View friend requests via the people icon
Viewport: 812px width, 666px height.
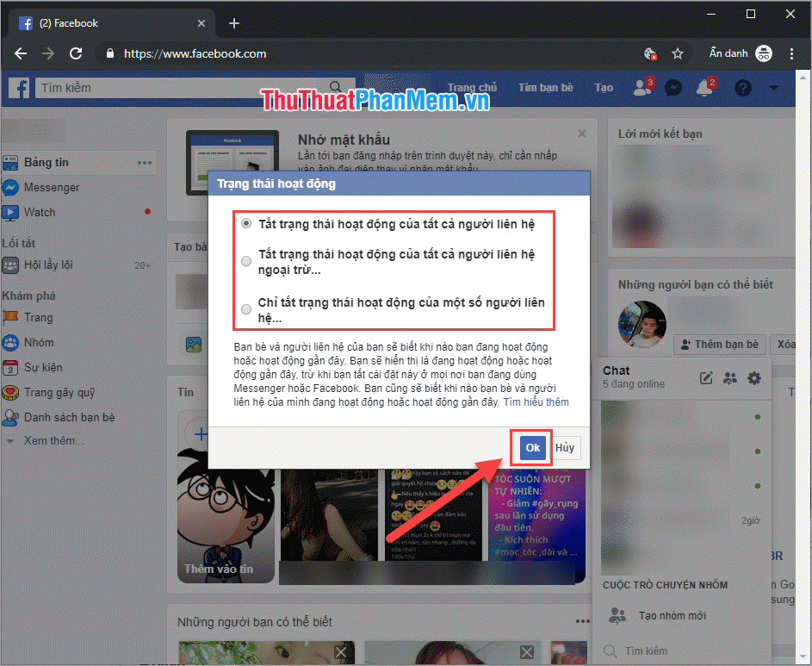pyautogui.click(x=641, y=87)
